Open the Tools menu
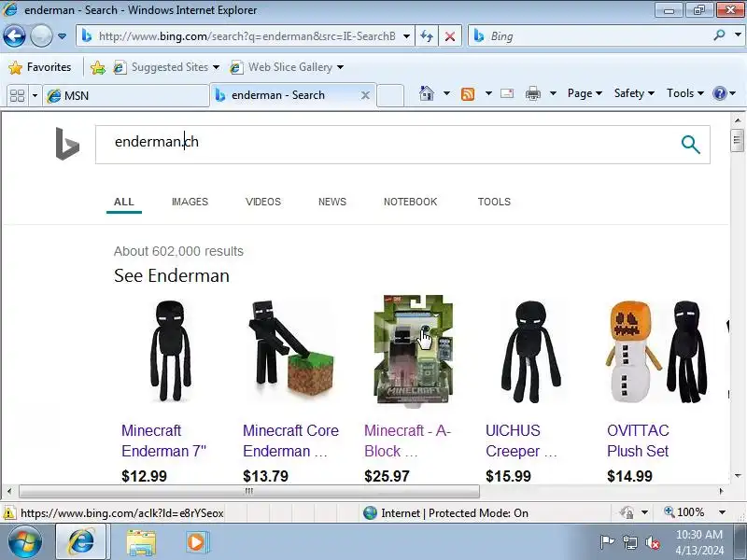747x560 pixels. pos(685,93)
